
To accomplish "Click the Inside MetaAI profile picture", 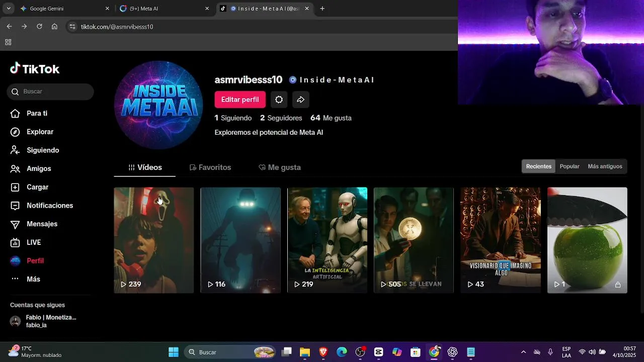I will 158,105.
